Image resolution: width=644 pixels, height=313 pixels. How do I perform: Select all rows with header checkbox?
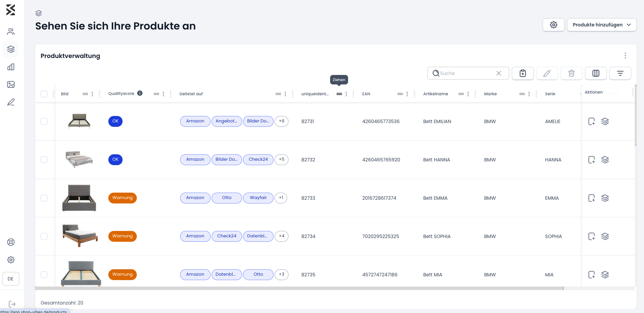[x=44, y=94]
